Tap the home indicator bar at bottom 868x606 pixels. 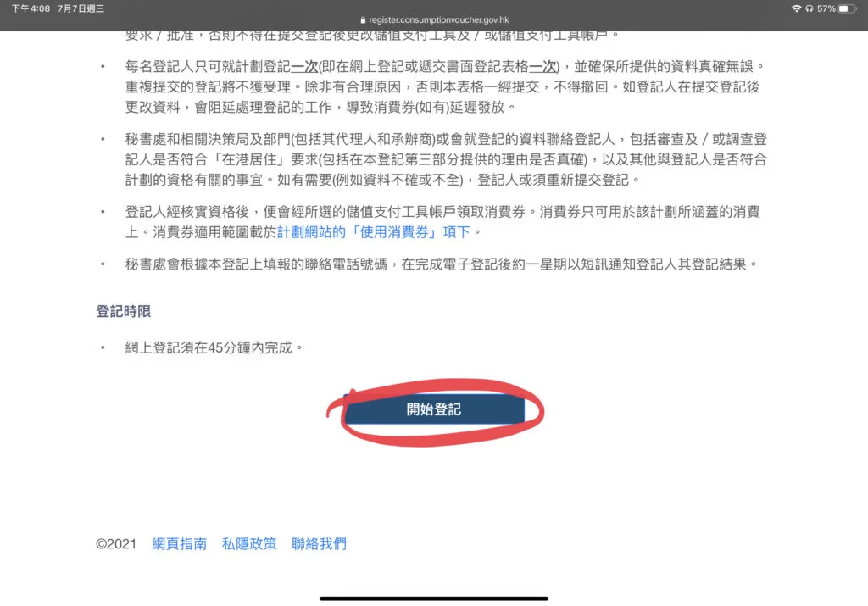pos(434,598)
